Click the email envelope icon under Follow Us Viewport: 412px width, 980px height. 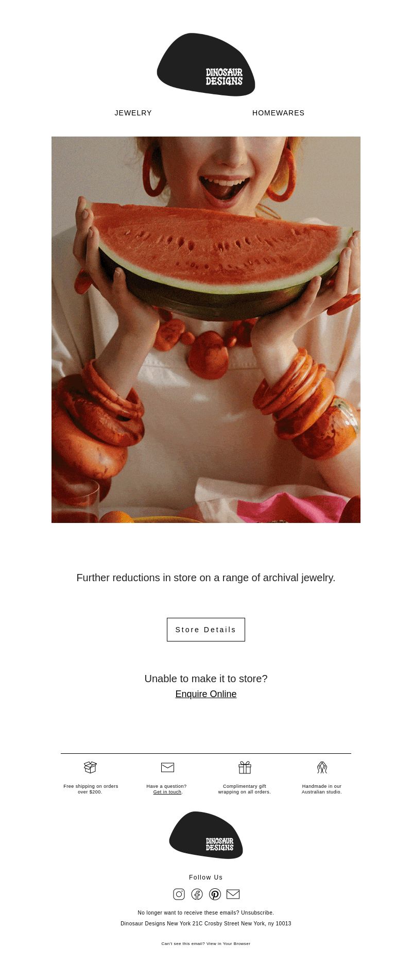[x=233, y=894]
